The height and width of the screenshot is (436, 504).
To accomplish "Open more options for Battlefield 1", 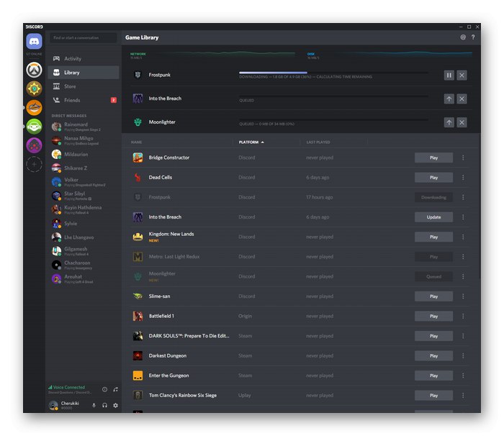I will click(463, 316).
